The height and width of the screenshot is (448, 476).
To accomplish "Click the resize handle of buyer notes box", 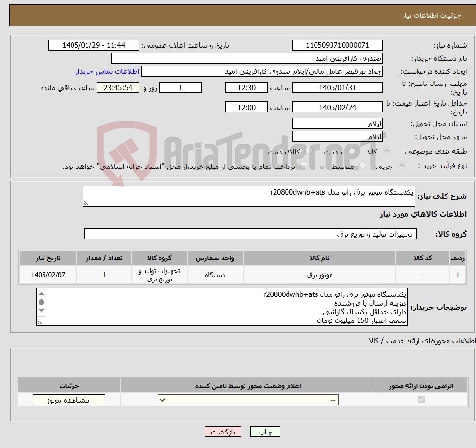I will [39, 322].
